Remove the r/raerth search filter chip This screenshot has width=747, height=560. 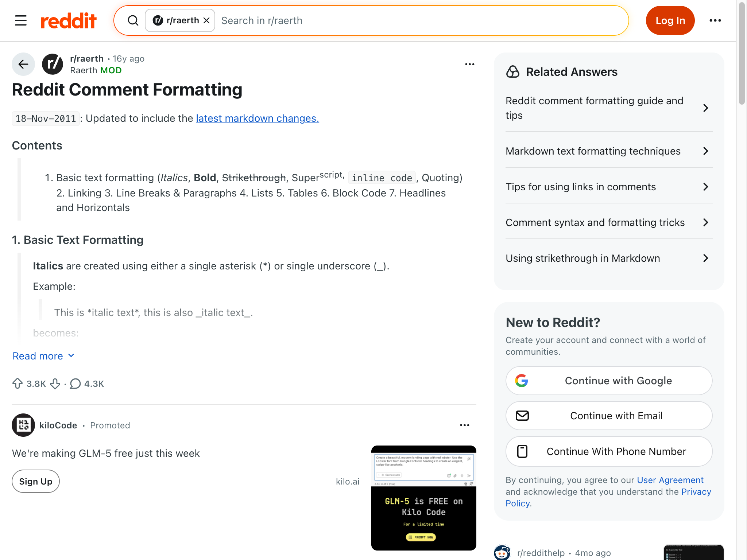tap(206, 21)
